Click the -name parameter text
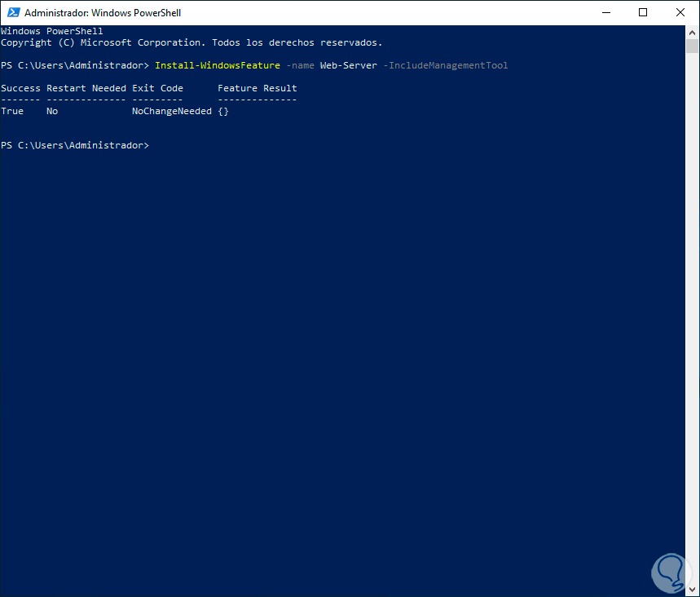Image resolution: width=700 pixels, height=597 pixels. tap(300, 65)
